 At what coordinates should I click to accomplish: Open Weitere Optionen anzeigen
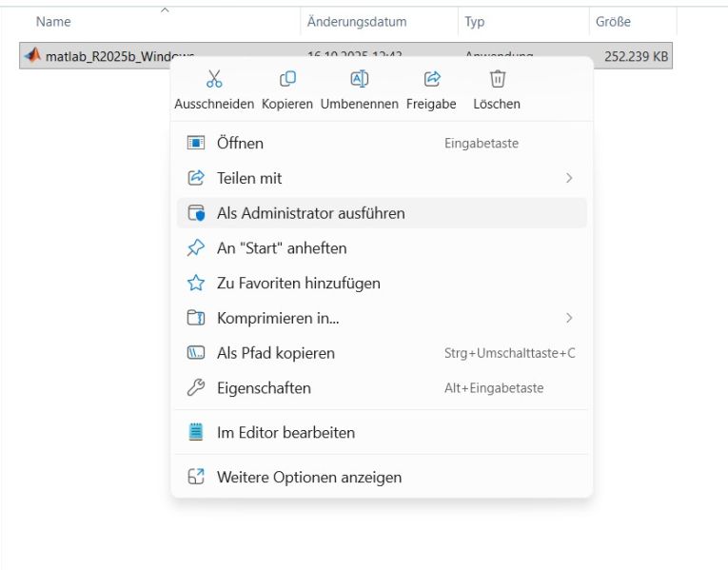(x=309, y=478)
